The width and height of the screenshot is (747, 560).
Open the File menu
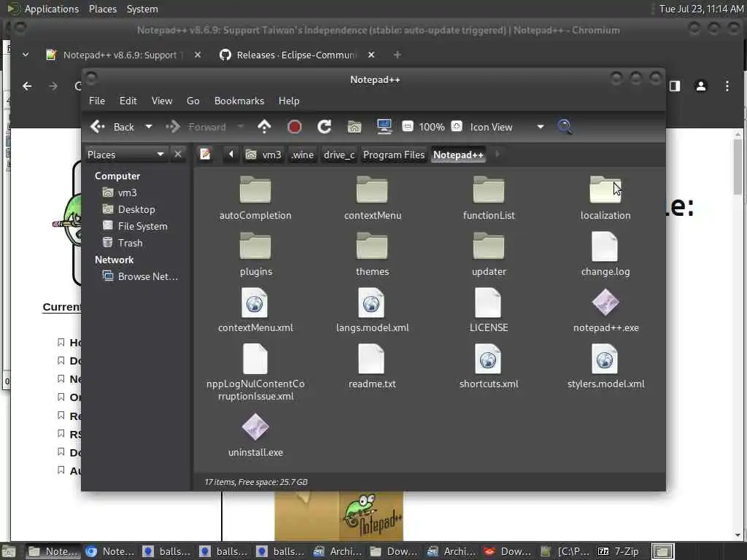tap(97, 101)
